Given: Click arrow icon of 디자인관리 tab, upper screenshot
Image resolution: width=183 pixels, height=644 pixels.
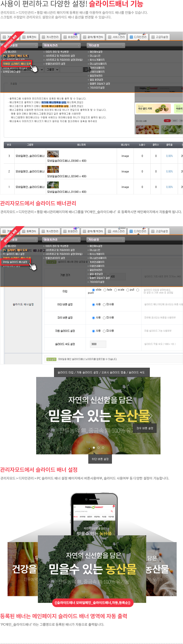Looking at the screenshot, I should coord(131,37).
